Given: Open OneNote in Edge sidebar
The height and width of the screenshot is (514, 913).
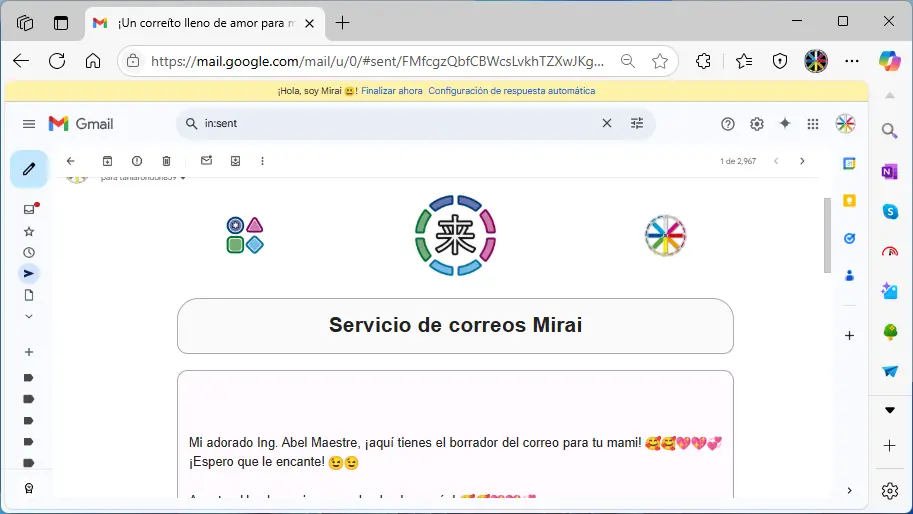Looking at the screenshot, I should (890, 172).
